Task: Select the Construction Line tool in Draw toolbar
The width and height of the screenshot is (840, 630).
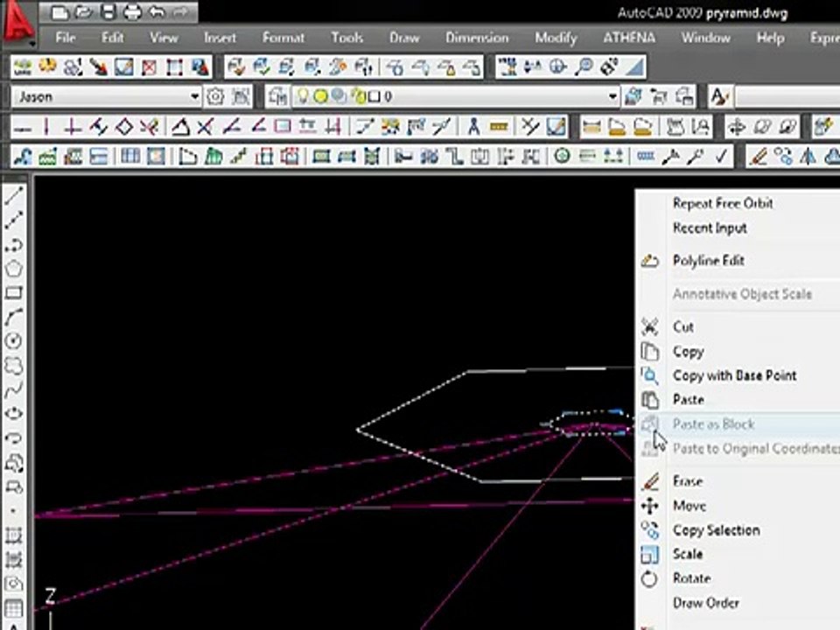Action: [x=14, y=220]
